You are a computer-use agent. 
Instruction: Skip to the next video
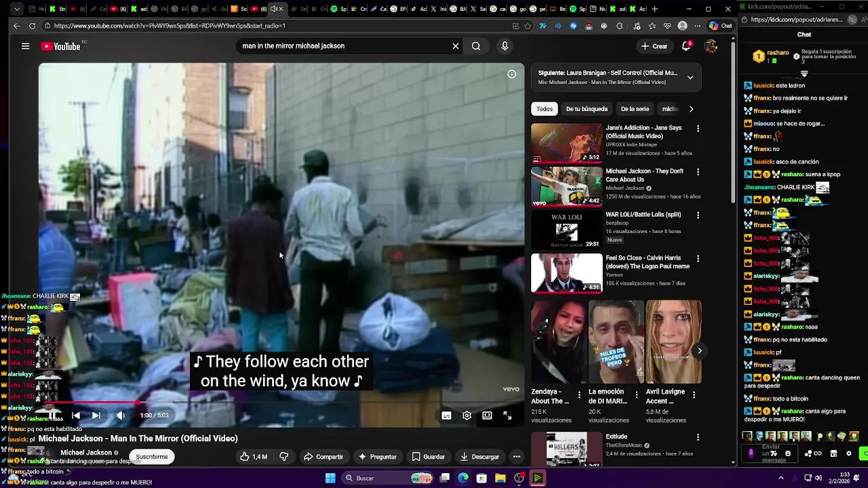pos(96,415)
